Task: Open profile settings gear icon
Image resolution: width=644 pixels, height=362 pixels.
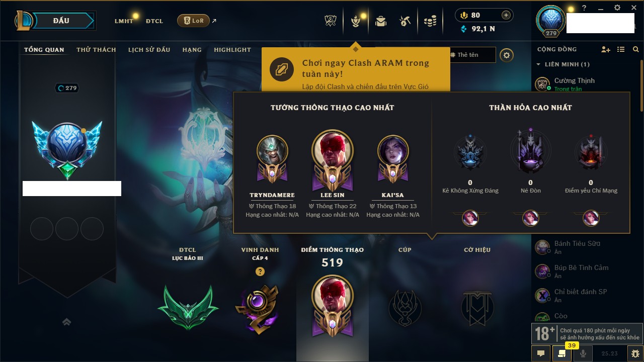Action: pos(507,55)
